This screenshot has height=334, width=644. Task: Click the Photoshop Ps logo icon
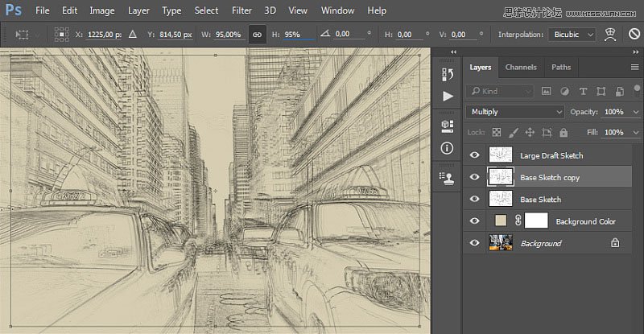click(13, 10)
